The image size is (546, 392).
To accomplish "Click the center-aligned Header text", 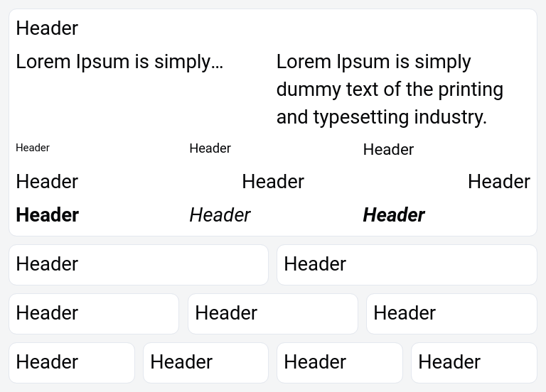I will (273, 182).
